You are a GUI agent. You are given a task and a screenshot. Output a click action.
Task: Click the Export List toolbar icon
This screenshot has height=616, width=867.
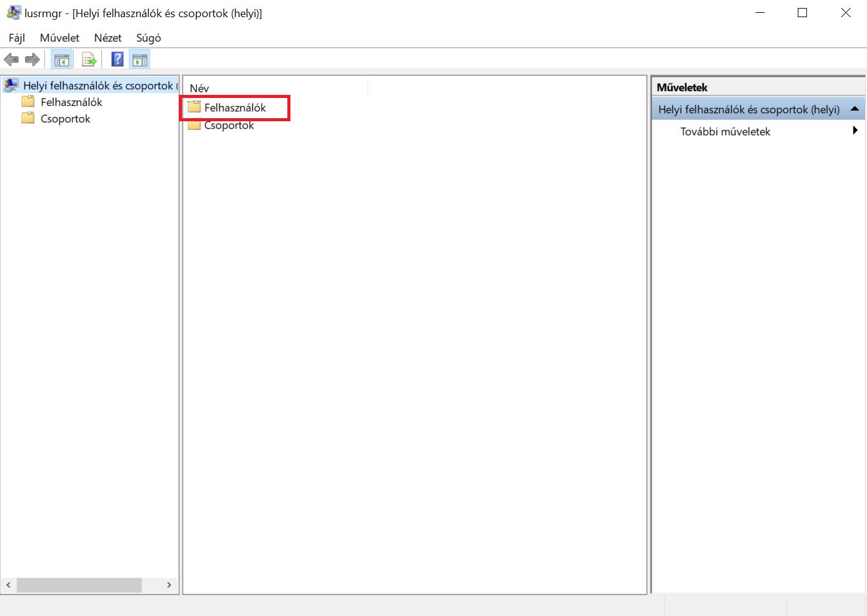89,60
